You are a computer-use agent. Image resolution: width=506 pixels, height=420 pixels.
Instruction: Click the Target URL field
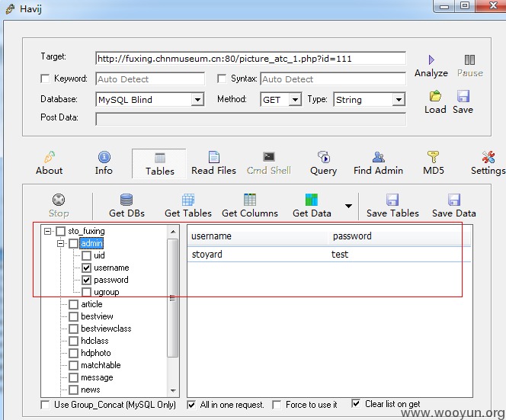click(251, 59)
